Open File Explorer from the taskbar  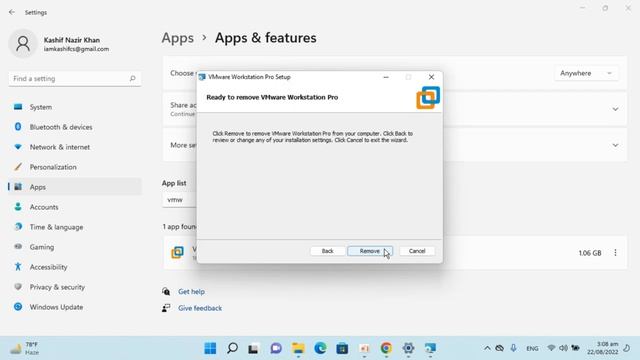pyautogui.click(x=298, y=348)
